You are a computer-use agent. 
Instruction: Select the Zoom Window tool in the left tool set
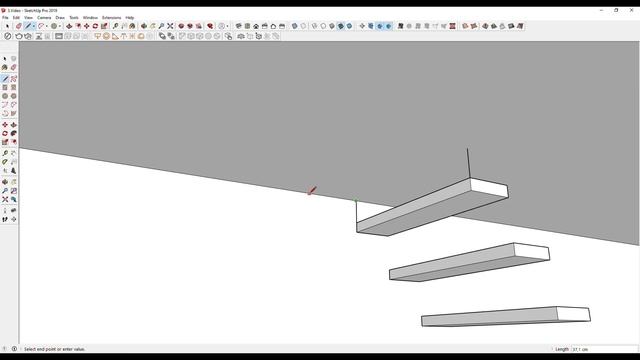(13, 191)
